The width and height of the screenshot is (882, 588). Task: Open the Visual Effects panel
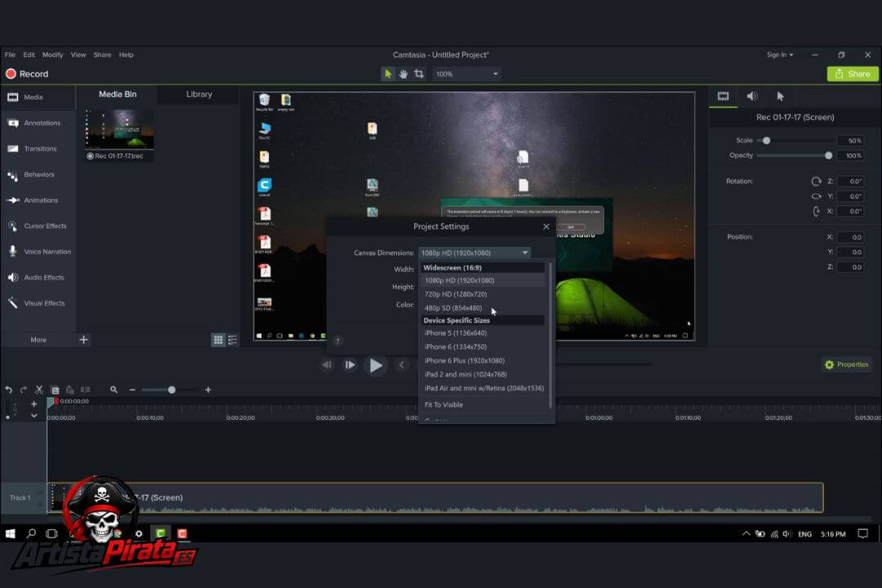(x=38, y=303)
